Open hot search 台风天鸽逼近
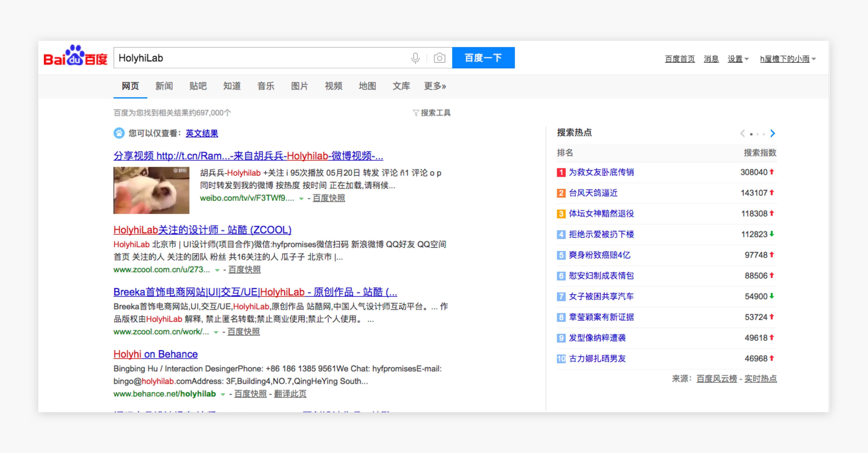Image resolution: width=868 pixels, height=453 pixels. (x=593, y=193)
